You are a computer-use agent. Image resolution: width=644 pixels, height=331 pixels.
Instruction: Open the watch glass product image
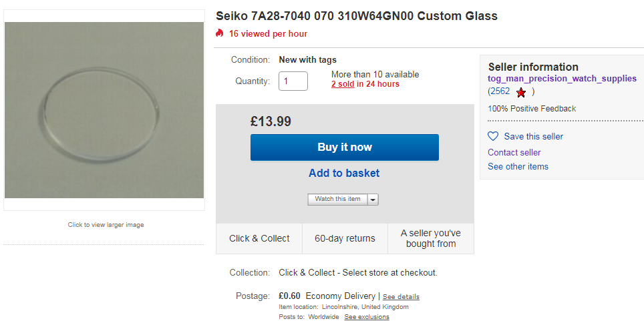(104, 110)
